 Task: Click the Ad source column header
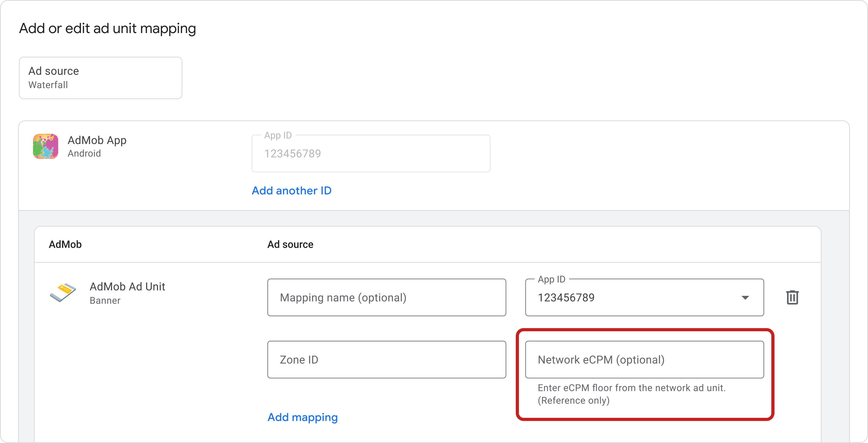[290, 244]
